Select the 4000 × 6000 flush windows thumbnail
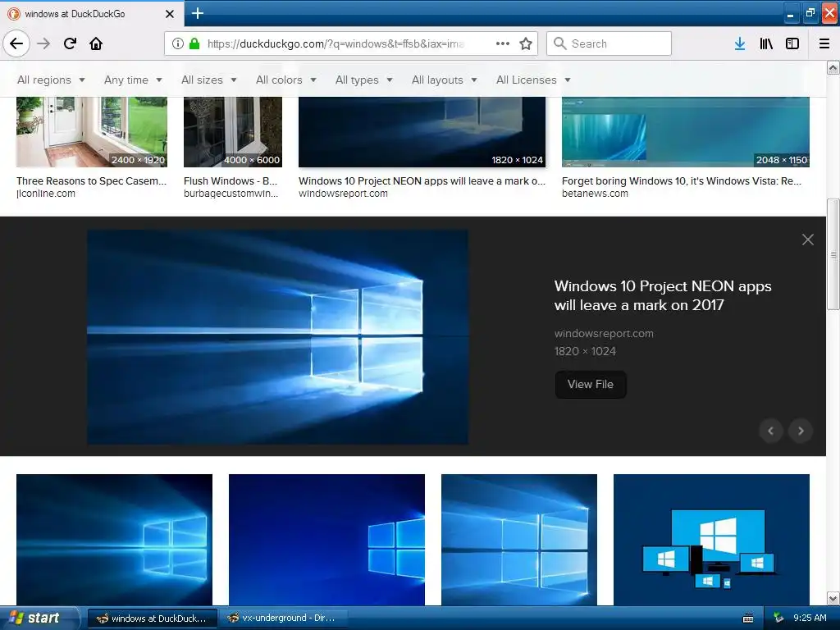The width and height of the screenshot is (840, 630). [x=232, y=132]
